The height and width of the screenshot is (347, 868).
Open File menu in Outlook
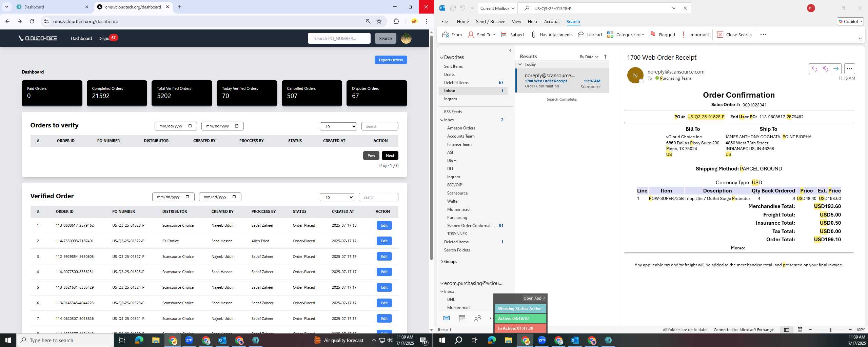pyautogui.click(x=445, y=21)
